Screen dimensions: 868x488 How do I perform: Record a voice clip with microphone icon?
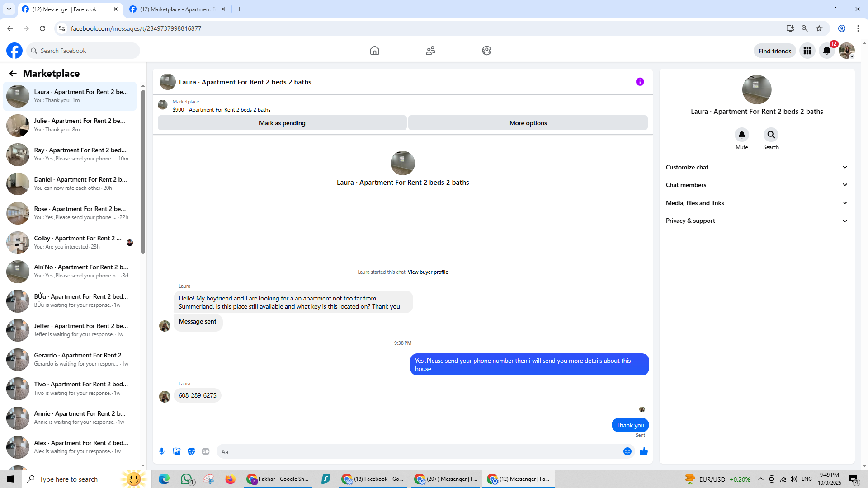point(162,451)
